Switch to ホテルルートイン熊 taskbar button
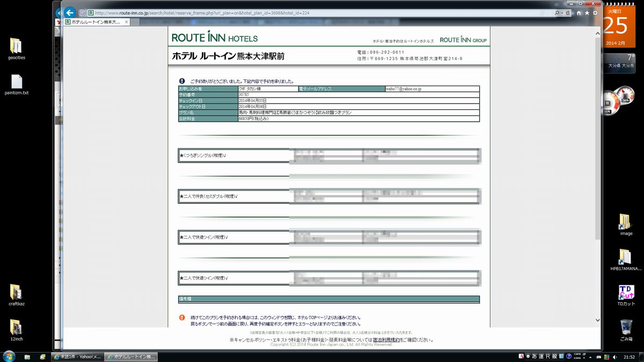644x362 pixels. coord(131,357)
